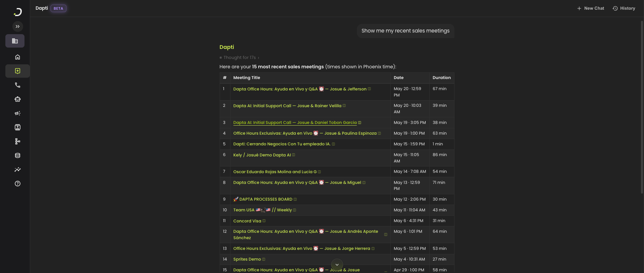The height and width of the screenshot is (273, 644).
Task: Click side-panel icon next to Sprites Demo
Action: (x=264, y=259)
